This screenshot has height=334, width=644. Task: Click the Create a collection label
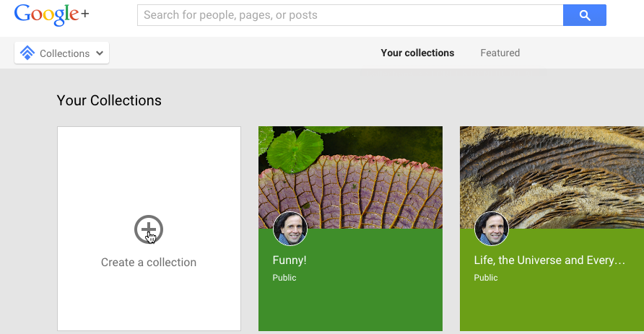pos(149,262)
